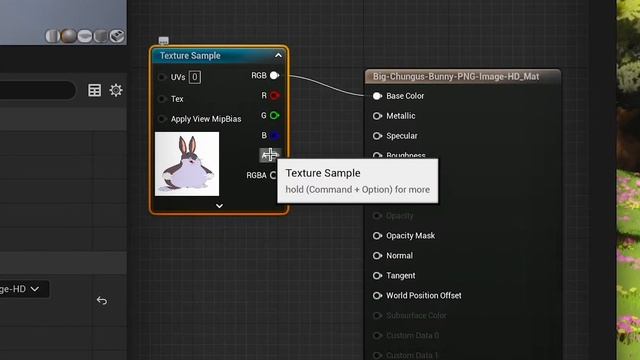Click the property matrix table icon
The height and width of the screenshot is (360, 640).
tap(94, 90)
